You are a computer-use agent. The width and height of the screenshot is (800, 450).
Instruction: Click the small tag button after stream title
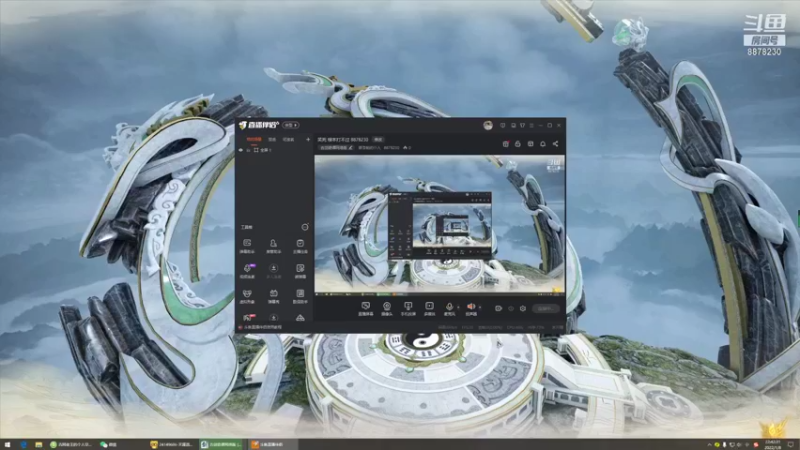tap(378, 139)
